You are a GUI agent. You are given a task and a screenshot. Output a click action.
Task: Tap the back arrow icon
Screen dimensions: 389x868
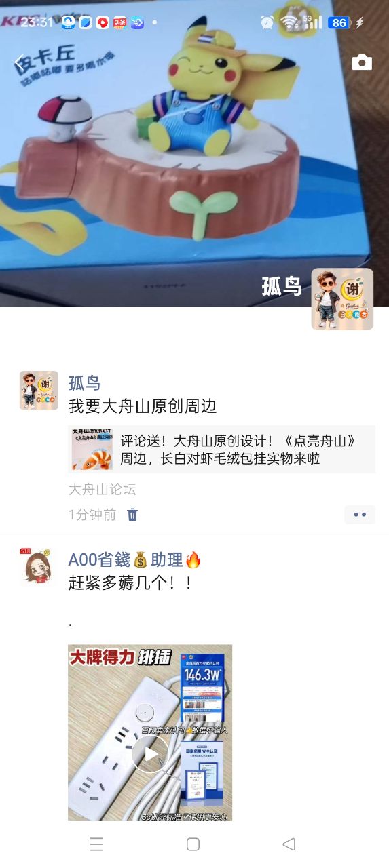point(20,63)
